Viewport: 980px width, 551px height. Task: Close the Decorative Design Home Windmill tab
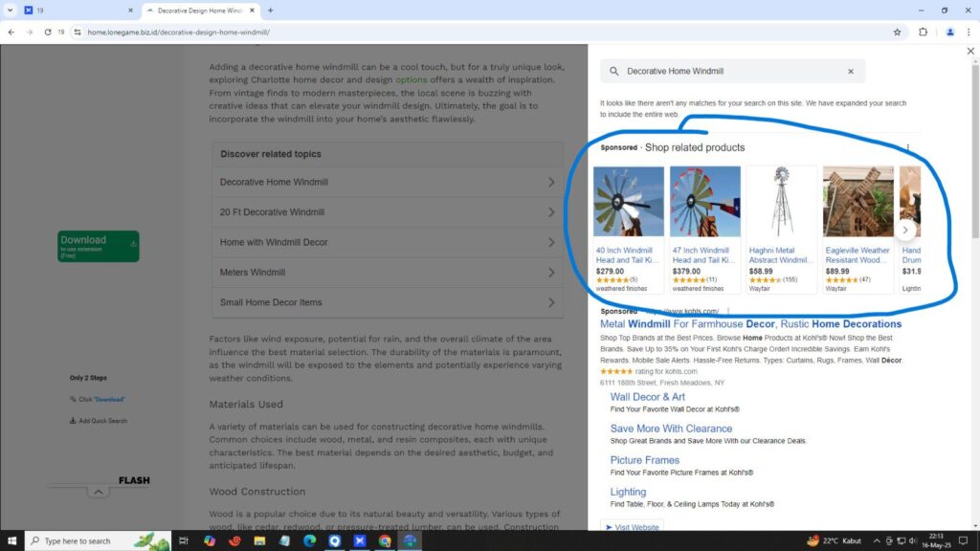[252, 10]
